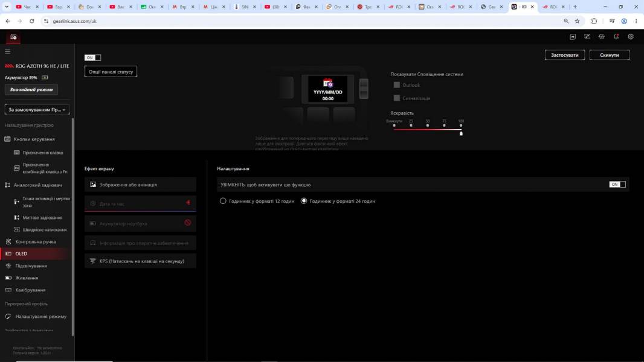The height and width of the screenshot is (362, 644).
Task: Open Живлення power settings
Action: click(x=27, y=278)
